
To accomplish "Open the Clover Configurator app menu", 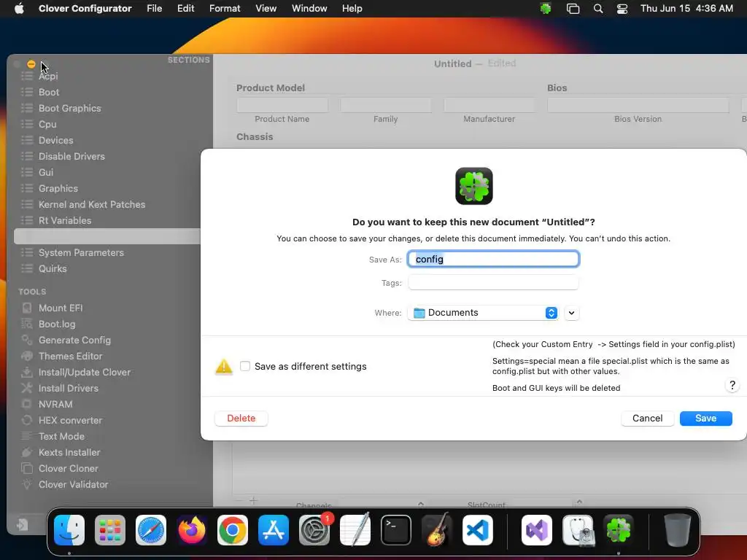I will click(x=85, y=9).
